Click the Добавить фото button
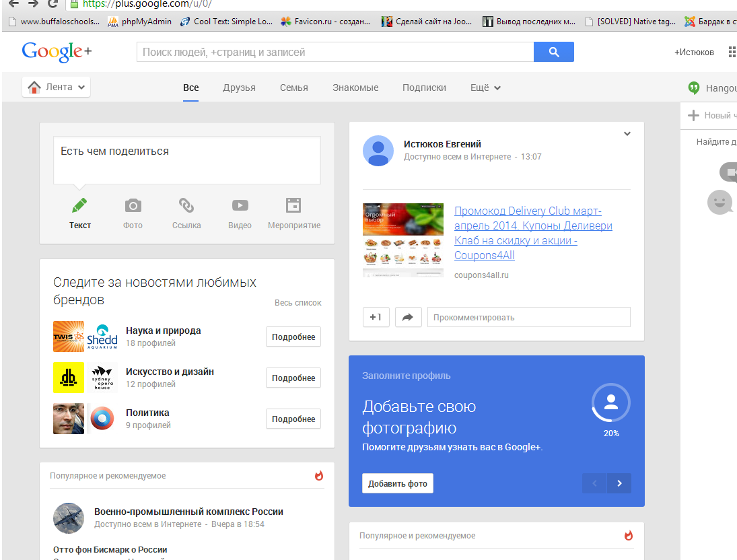Viewport: 737px width, 560px height. tap(398, 483)
